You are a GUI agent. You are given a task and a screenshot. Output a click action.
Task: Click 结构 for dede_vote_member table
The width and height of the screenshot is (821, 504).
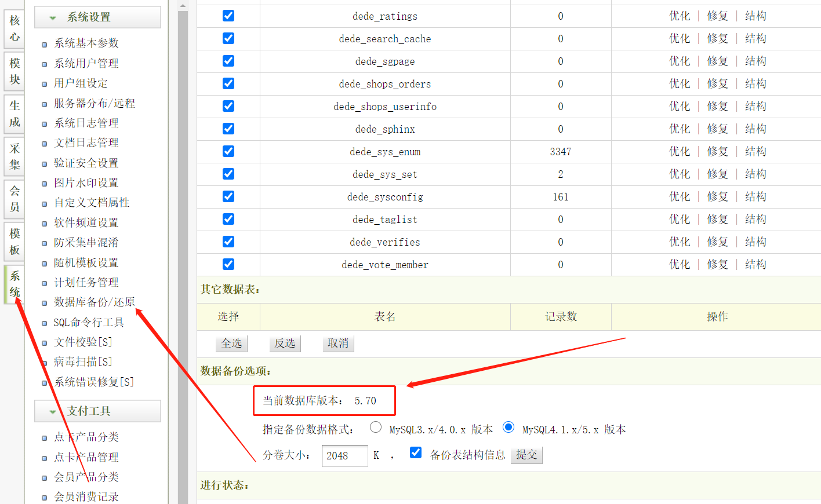tap(755, 264)
